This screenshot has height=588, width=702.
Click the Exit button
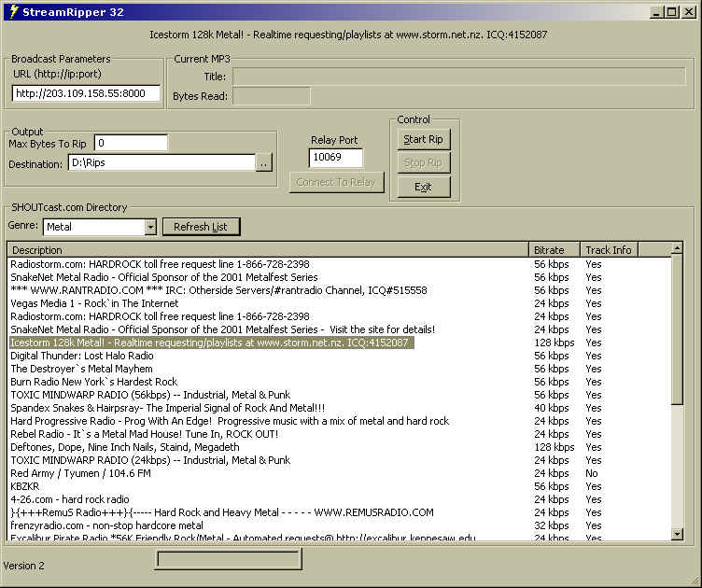tap(424, 187)
